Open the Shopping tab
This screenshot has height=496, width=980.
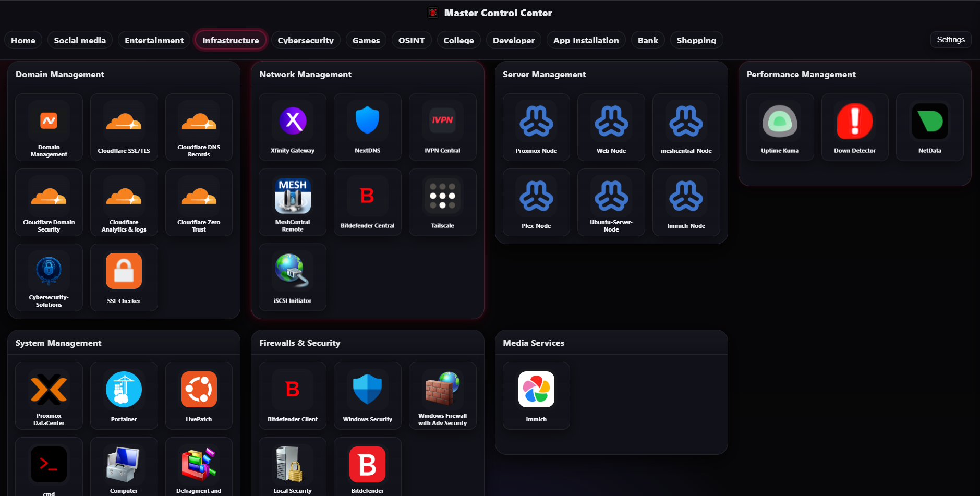click(x=696, y=40)
